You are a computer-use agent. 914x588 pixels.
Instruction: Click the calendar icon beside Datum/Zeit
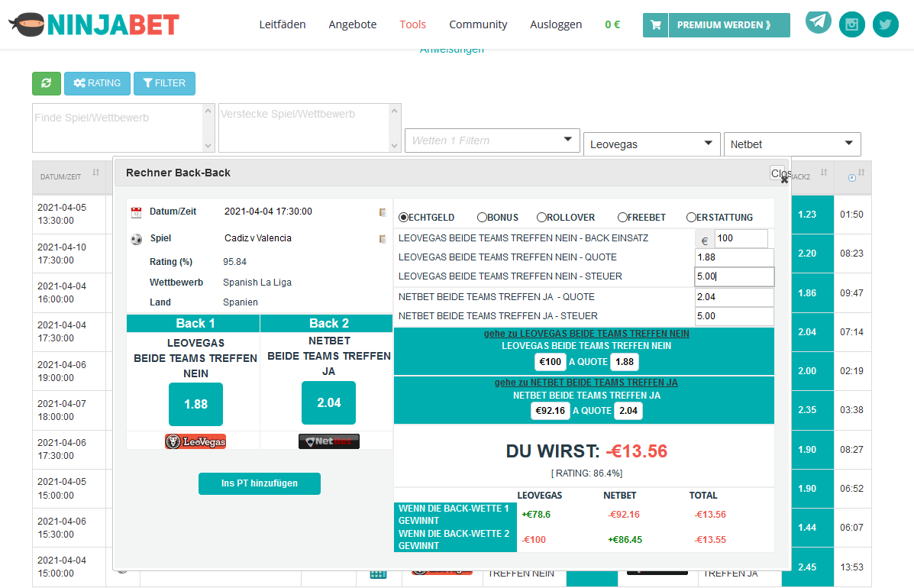(x=137, y=212)
